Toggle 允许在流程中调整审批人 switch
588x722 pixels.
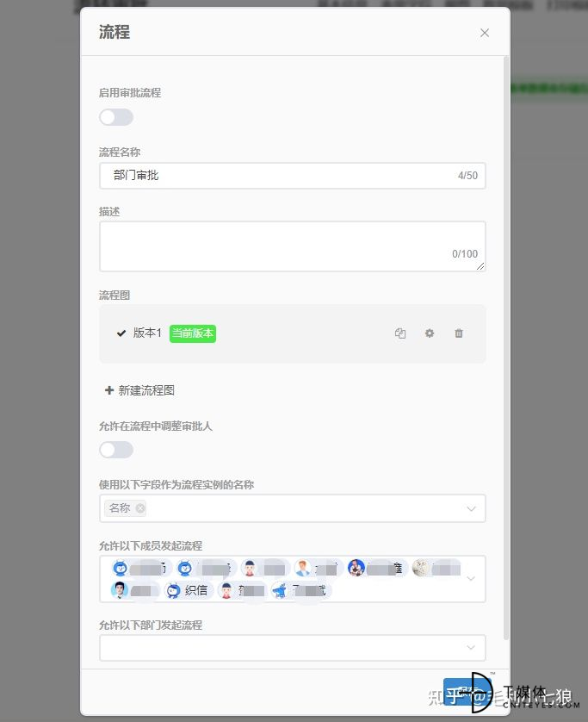(116, 450)
